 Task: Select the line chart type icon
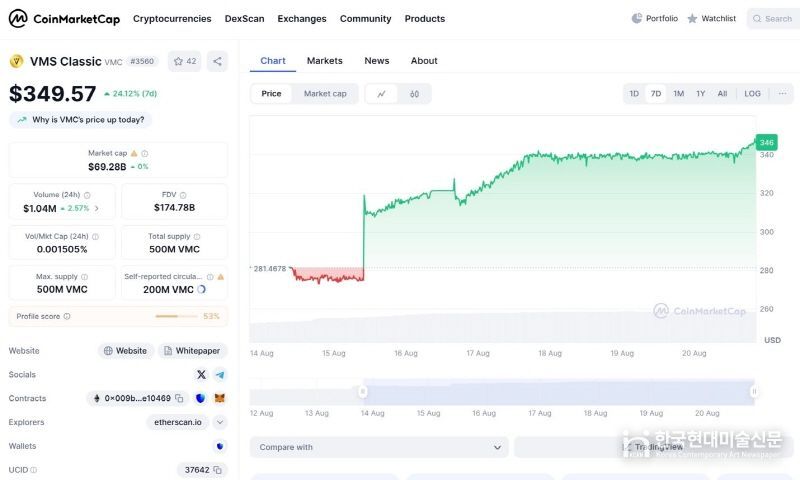tap(381, 94)
